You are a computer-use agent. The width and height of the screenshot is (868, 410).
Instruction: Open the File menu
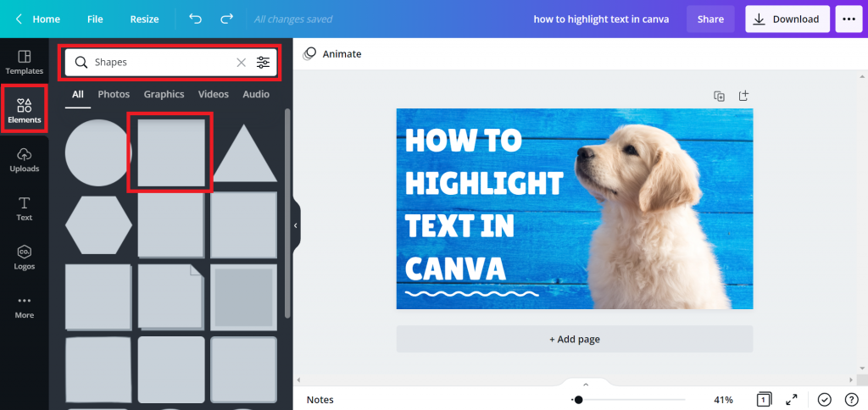click(95, 19)
